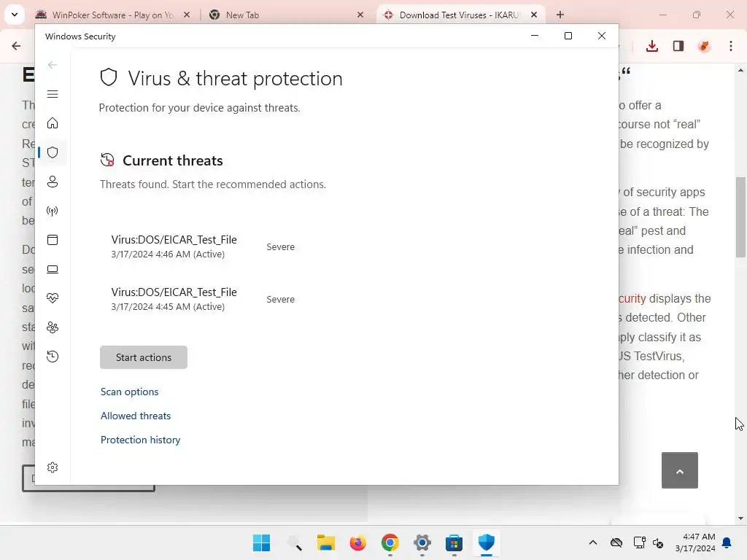Open Family options people icon in sidebar
This screenshot has width=747, height=560.
point(53,327)
